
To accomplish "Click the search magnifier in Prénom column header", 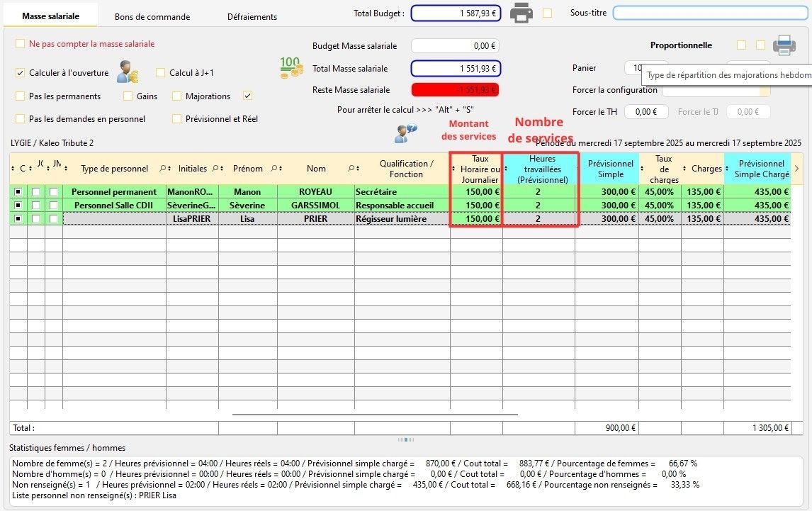I will click(273, 169).
